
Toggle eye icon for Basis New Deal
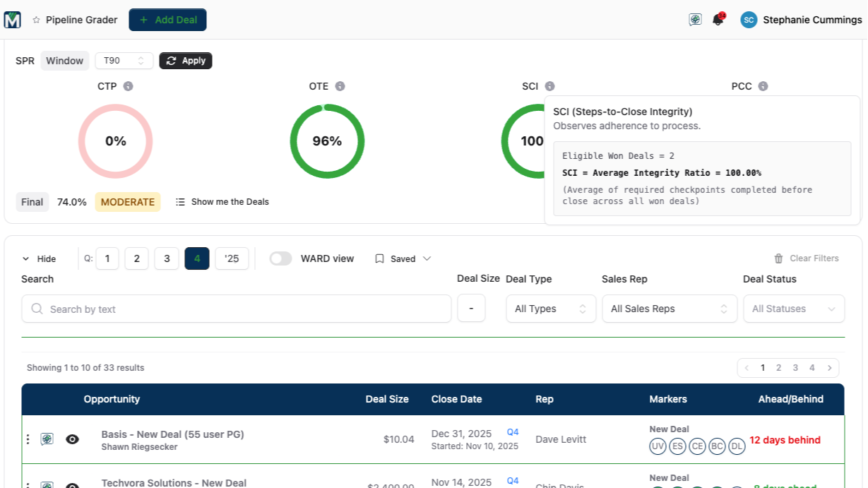(72, 439)
